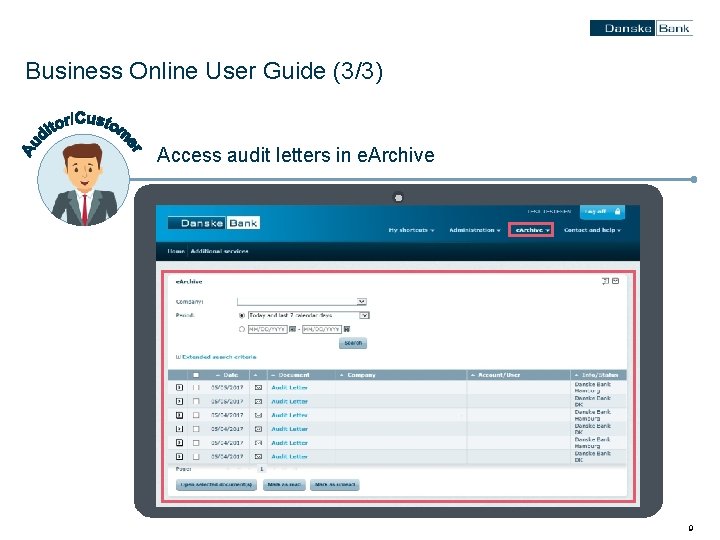Open the Administration menu

(474, 230)
